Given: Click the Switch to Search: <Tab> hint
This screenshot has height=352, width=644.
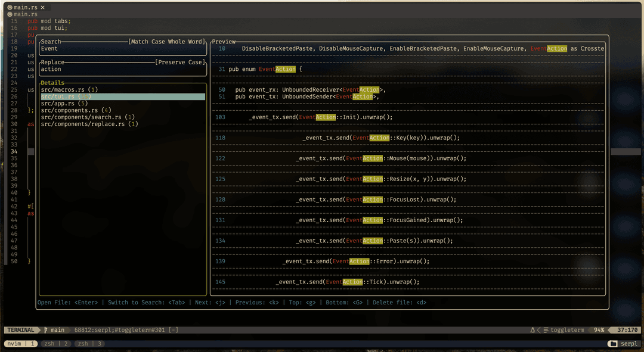Looking at the screenshot, I should [147, 303].
